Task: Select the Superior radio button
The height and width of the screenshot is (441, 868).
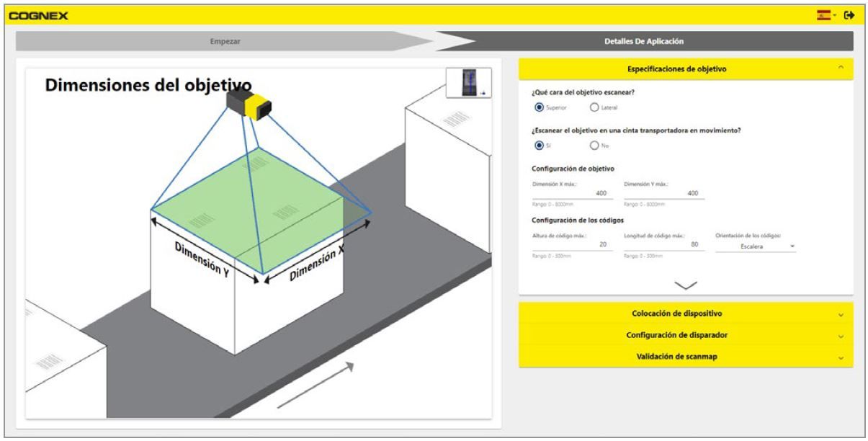Action: pyautogui.click(x=539, y=108)
